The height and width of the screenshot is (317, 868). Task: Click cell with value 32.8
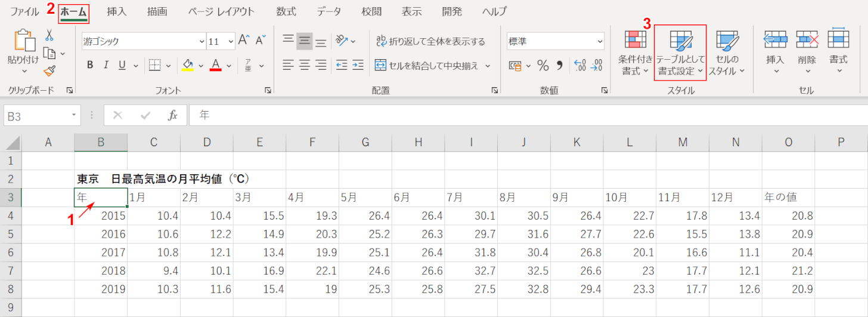(524, 289)
